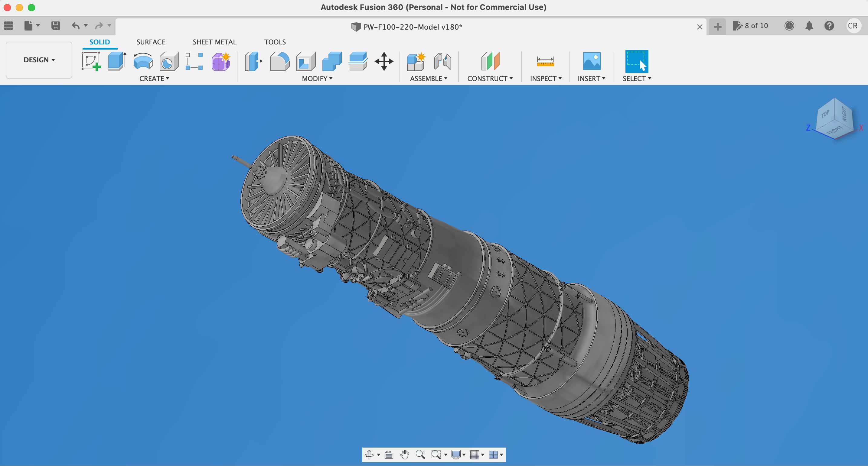868x466 pixels.
Task: Open the undo history dropdown arrow
Action: (x=86, y=25)
